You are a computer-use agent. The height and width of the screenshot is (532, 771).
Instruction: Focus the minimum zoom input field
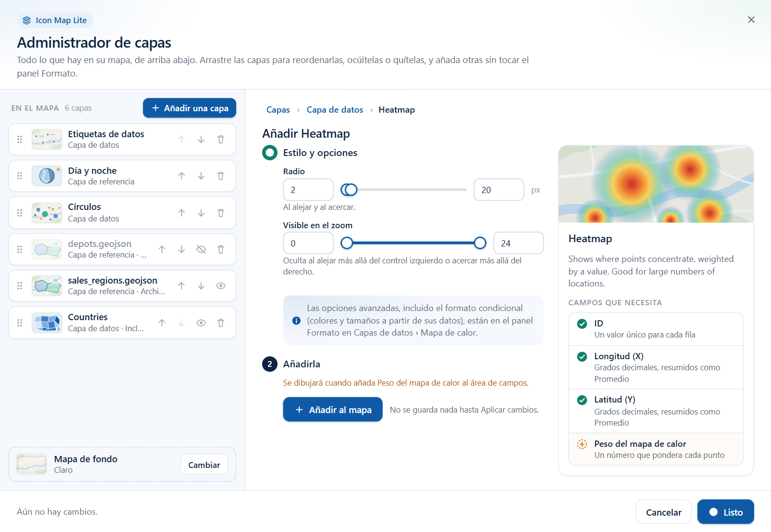308,243
